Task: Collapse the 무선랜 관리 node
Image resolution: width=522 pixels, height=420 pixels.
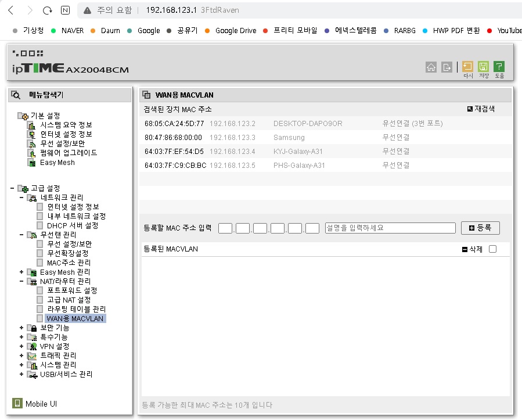Action: [21, 235]
